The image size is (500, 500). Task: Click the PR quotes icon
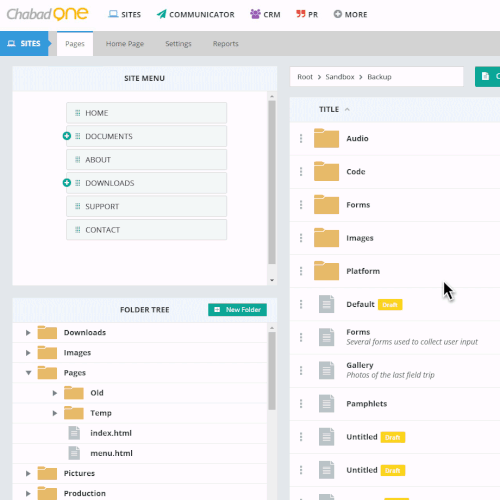[x=301, y=14]
